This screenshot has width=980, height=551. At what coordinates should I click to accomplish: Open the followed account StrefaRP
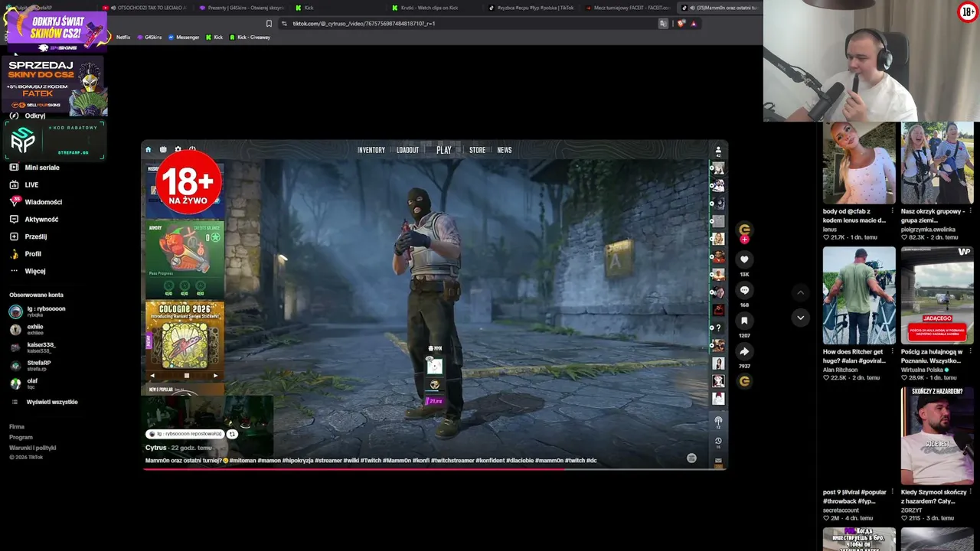point(31,366)
